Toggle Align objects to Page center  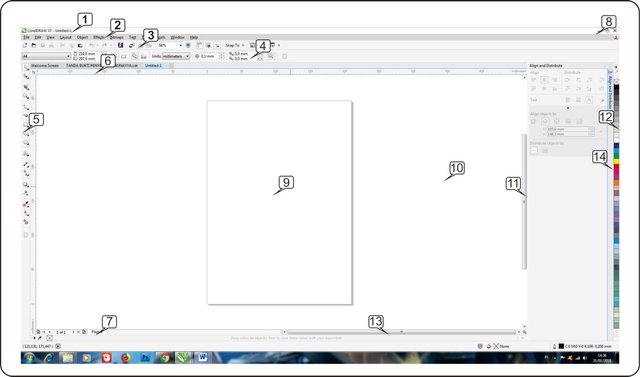556,122
